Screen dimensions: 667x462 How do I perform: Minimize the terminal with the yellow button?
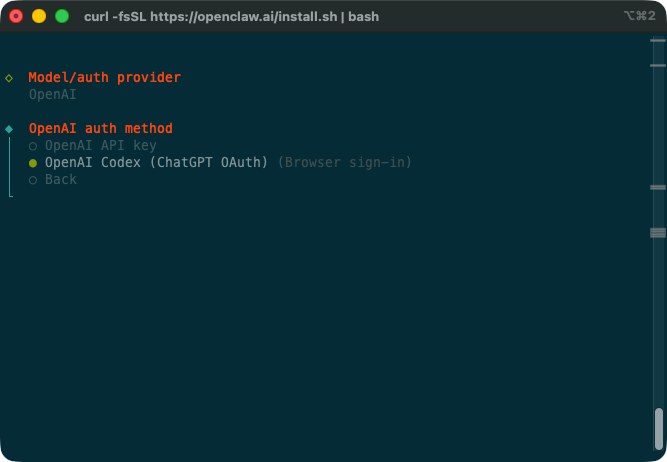(x=39, y=17)
